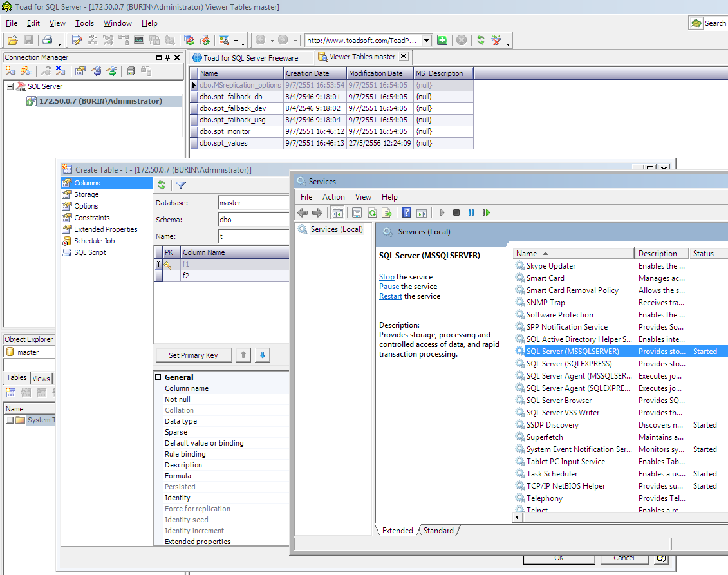Image resolution: width=728 pixels, height=575 pixels.
Task: Open the URL address dropdown
Action: pyautogui.click(x=426, y=41)
